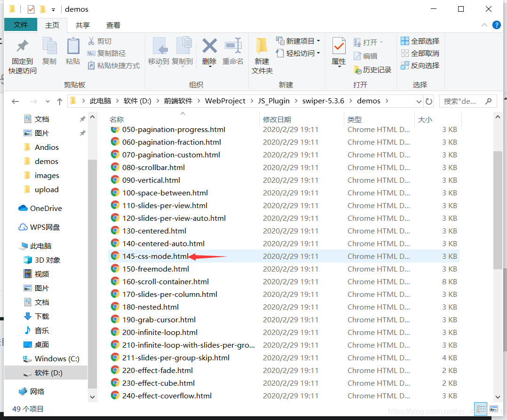Refresh the demos folder view

429,101
